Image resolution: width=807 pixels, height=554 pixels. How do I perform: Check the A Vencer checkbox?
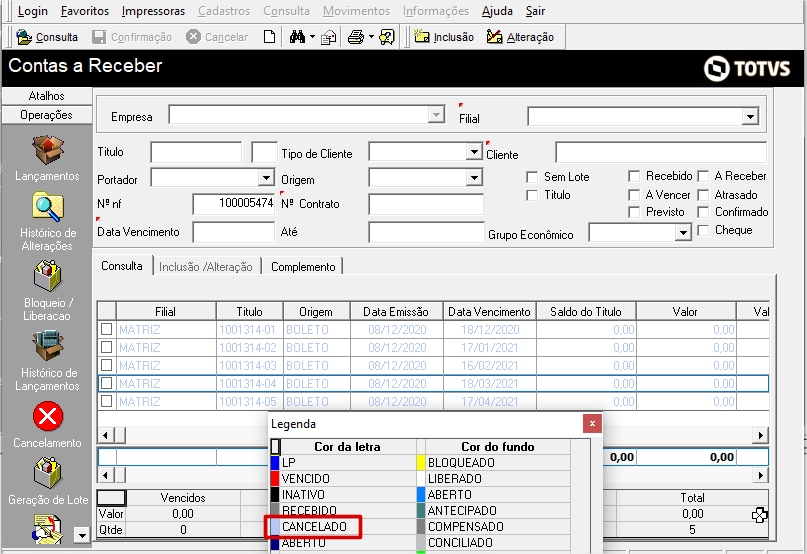(634, 195)
